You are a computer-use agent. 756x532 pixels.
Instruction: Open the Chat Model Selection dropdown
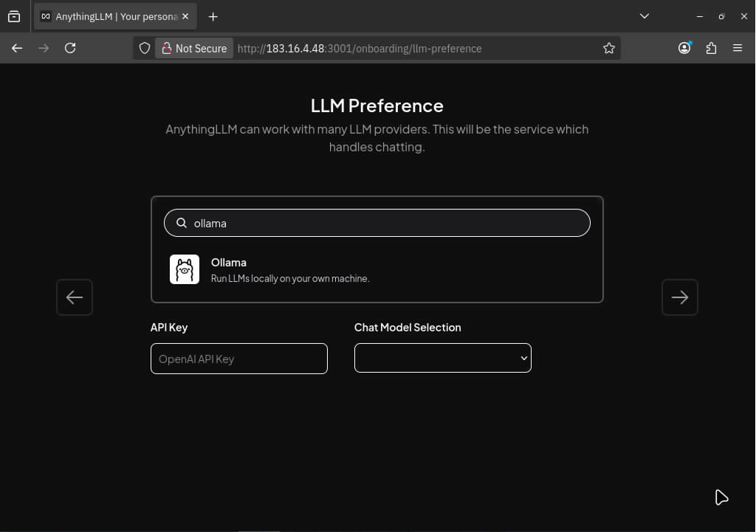[442, 358]
